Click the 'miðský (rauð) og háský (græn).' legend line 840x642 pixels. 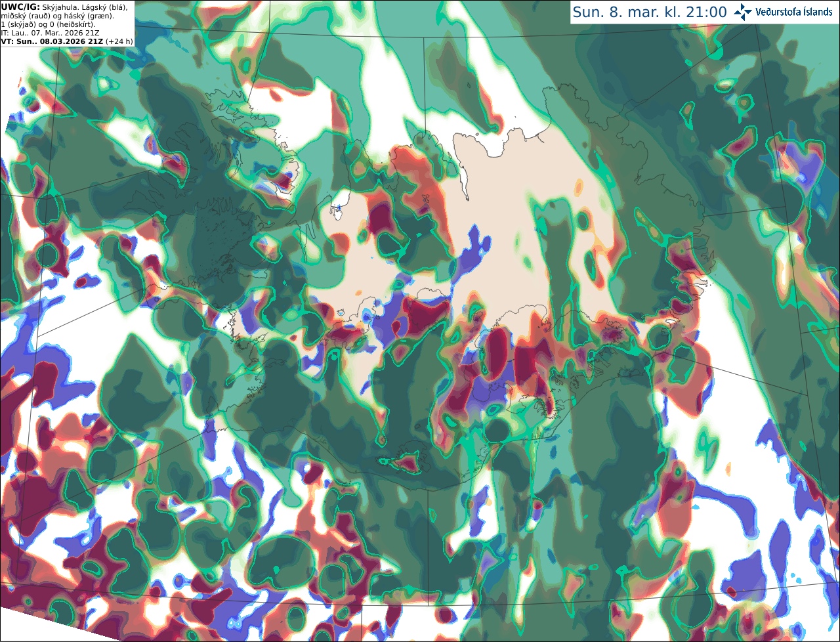point(57,16)
